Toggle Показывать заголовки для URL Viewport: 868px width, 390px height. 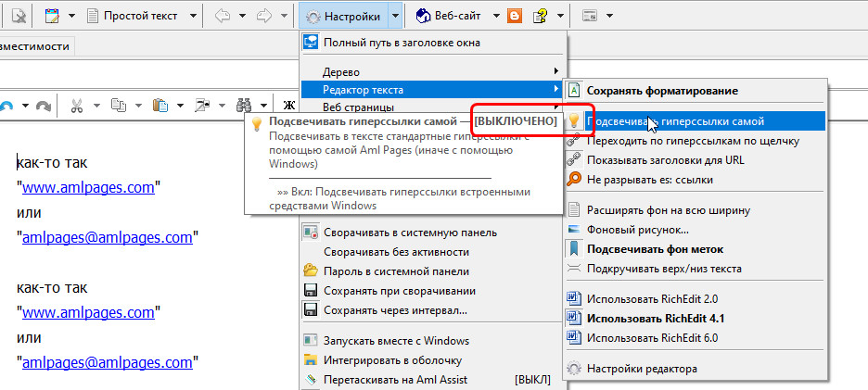[696, 160]
